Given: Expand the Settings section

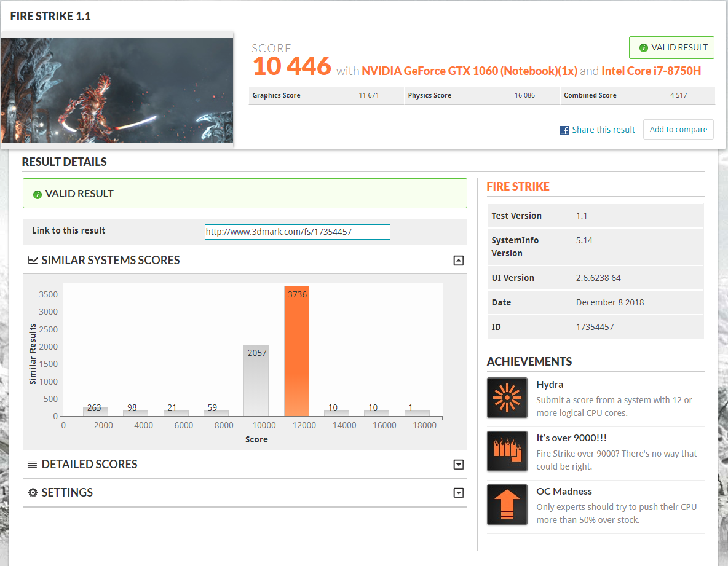Looking at the screenshot, I should (458, 493).
